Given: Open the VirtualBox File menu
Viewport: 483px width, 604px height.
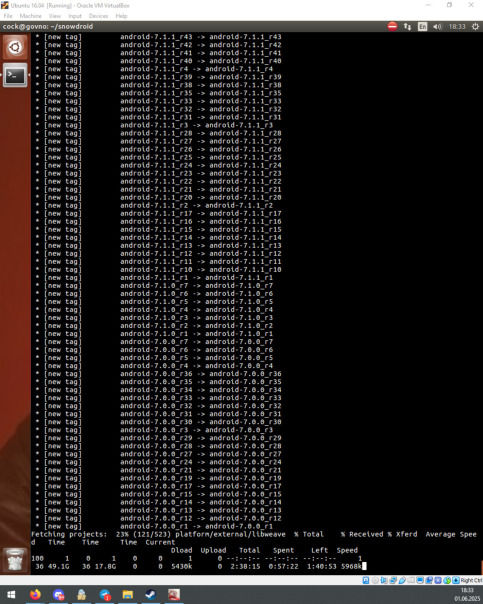Looking at the screenshot, I should coord(8,16).
